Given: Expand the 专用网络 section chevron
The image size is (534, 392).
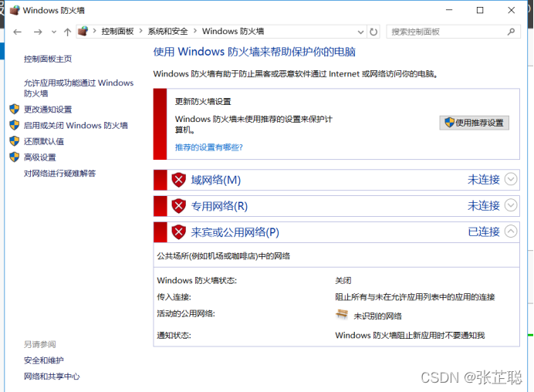Looking at the screenshot, I should [511, 205].
